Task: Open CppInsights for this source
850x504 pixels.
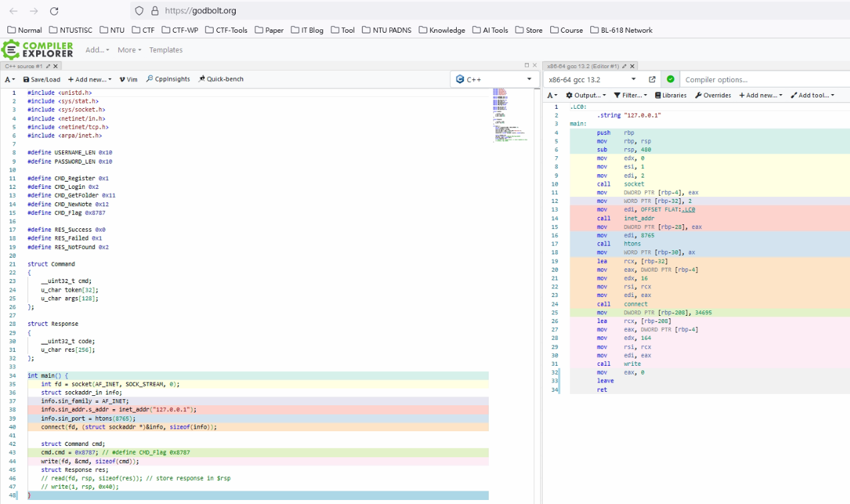Action: [x=168, y=79]
